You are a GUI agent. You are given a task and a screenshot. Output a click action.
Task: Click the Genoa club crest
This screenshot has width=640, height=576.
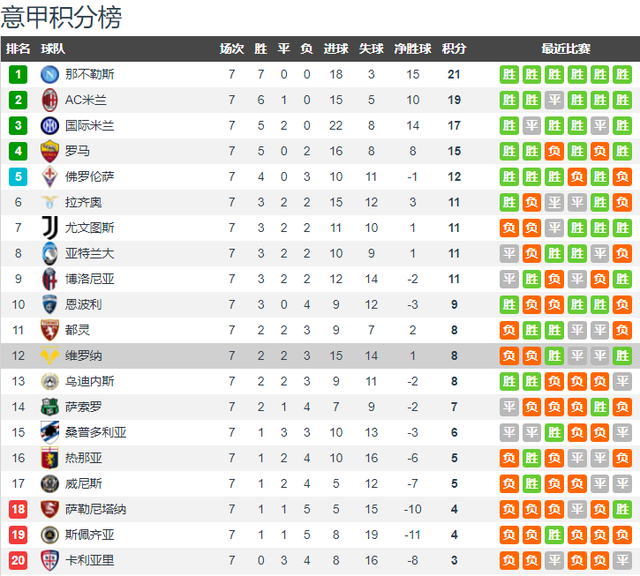(50, 458)
